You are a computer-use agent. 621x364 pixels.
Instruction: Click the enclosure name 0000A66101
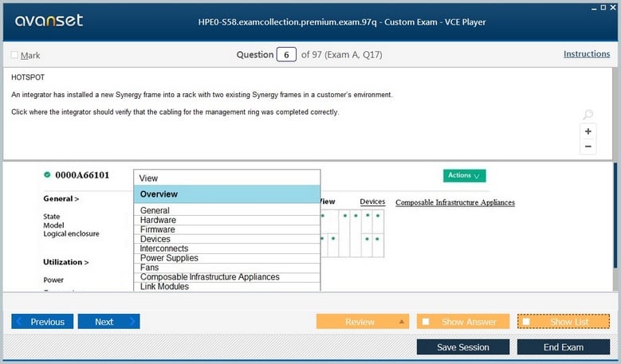[82, 175]
